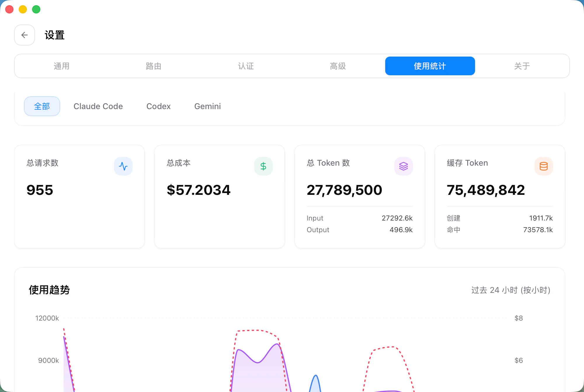Go to the 高级 settings tab
The height and width of the screenshot is (392, 584).
tap(338, 66)
